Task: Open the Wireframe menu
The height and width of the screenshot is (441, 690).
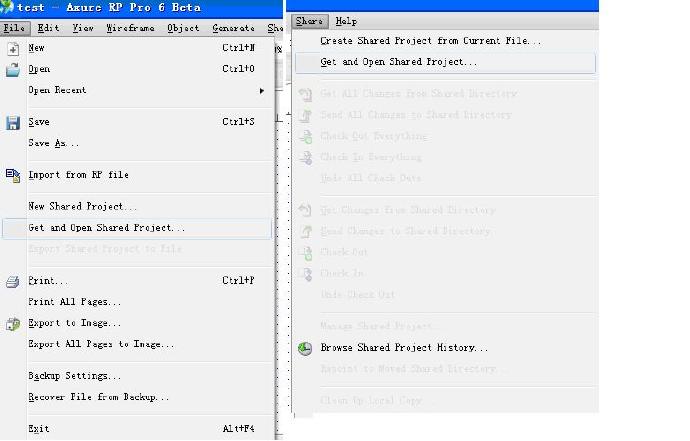Action: click(130, 28)
